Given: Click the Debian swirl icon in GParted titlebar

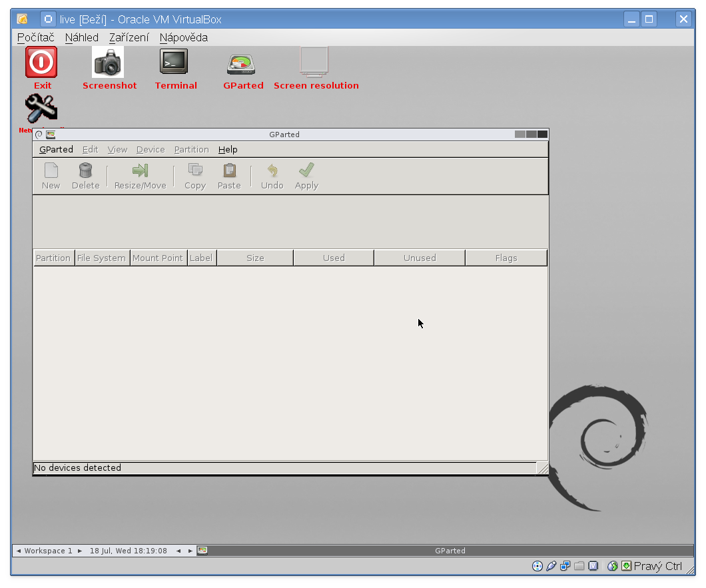Looking at the screenshot, I should pos(39,134).
